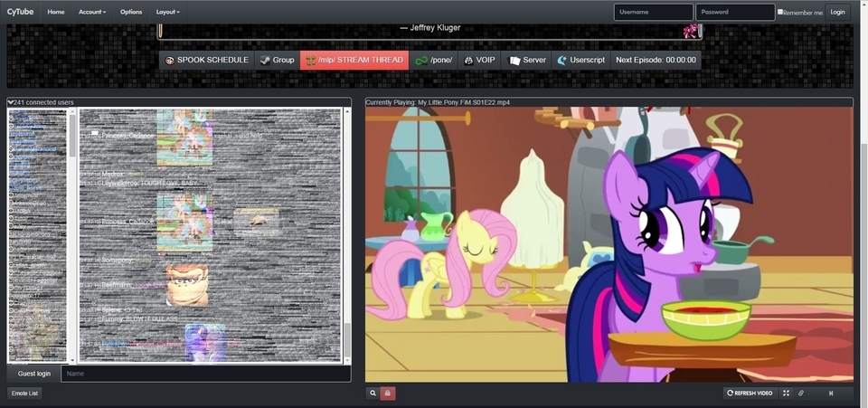Toggle the red playlist lock button

tap(388, 393)
